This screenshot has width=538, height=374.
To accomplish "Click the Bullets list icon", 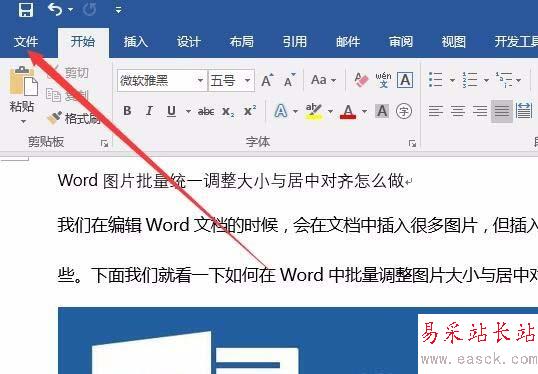I will click(435, 80).
